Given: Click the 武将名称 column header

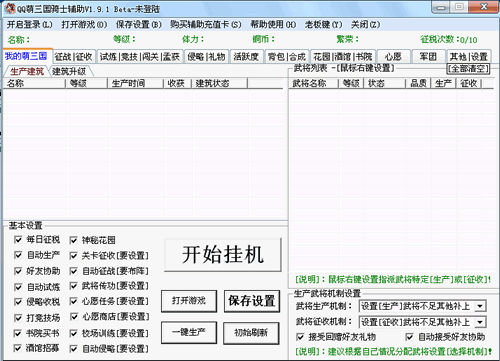Looking at the screenshot, I should point(314,83).
